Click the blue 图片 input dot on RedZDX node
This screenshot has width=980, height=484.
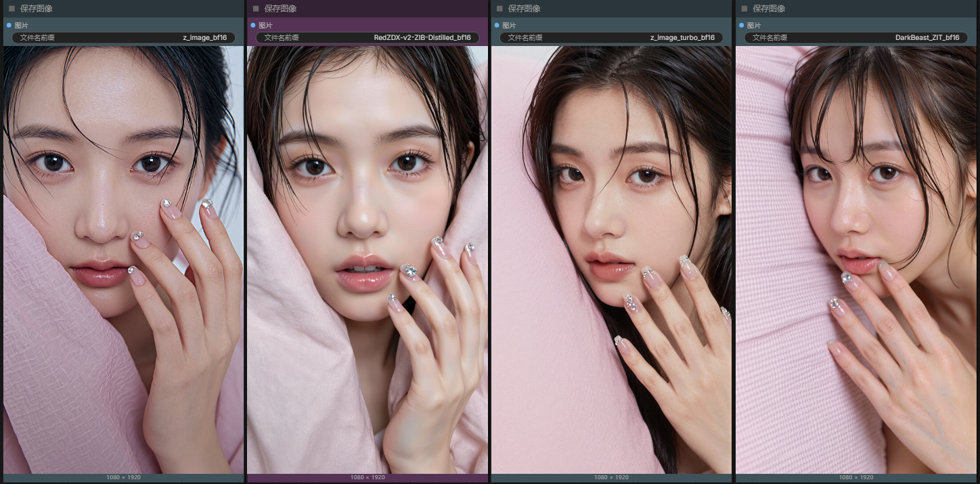tap(253, 25)
